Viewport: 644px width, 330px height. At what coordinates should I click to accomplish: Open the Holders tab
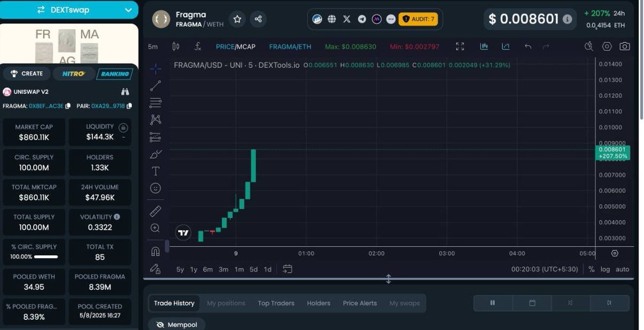tap(319, 303)
